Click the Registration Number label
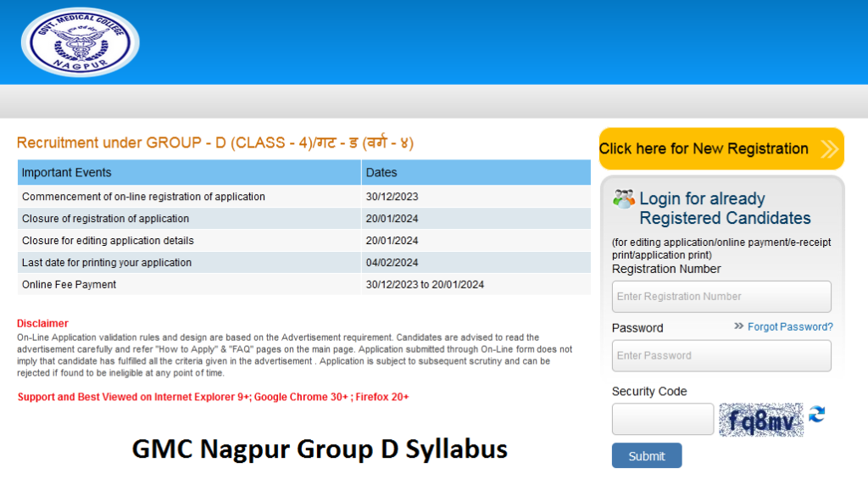This screenshot has width=868, height=496. [666, 269]
